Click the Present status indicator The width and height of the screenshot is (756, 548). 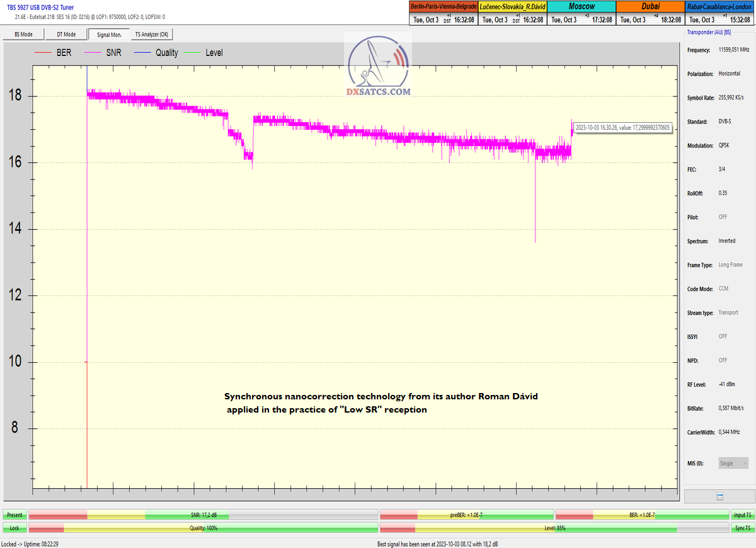[14, 515]
